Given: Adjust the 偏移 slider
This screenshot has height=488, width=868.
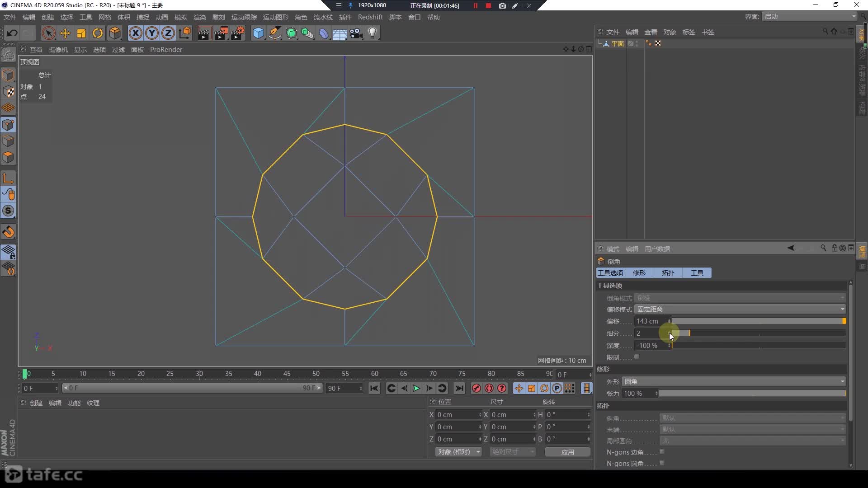Looking at the screenshot, I should pos(759,321).
